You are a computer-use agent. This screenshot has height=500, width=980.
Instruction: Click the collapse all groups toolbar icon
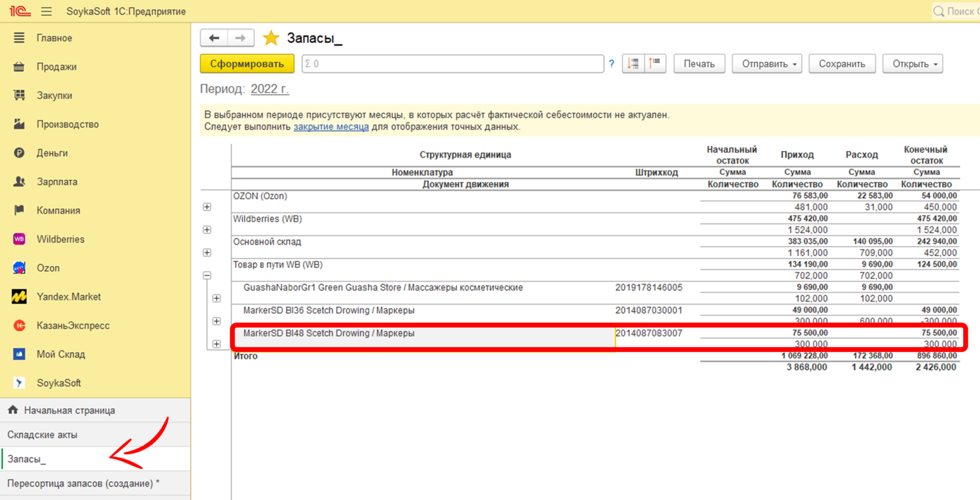[655, 64]
